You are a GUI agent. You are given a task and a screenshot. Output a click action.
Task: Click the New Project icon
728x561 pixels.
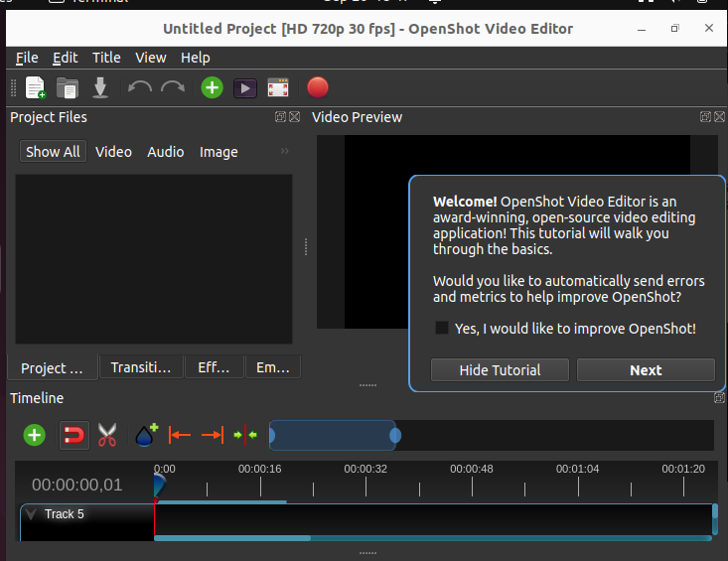(x=36, y=87)
